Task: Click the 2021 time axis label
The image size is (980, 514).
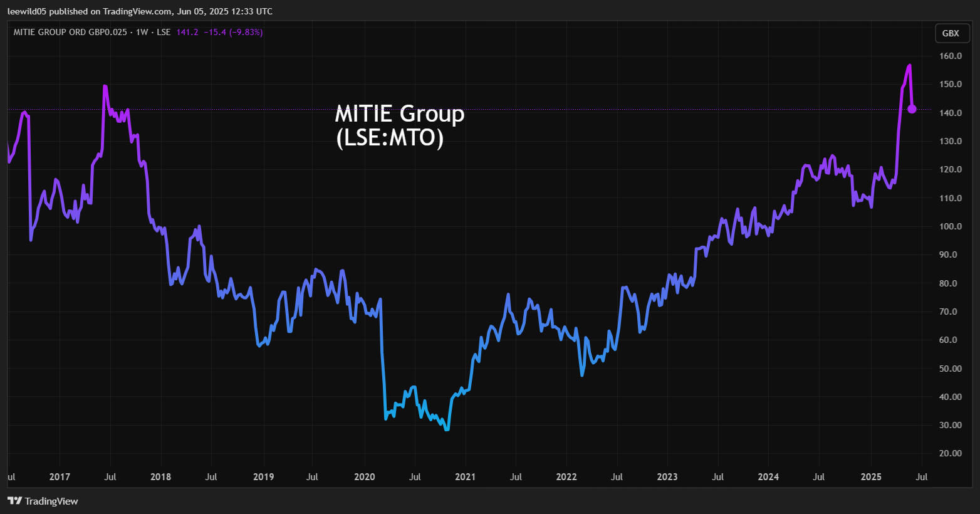Action: point(466,477)
